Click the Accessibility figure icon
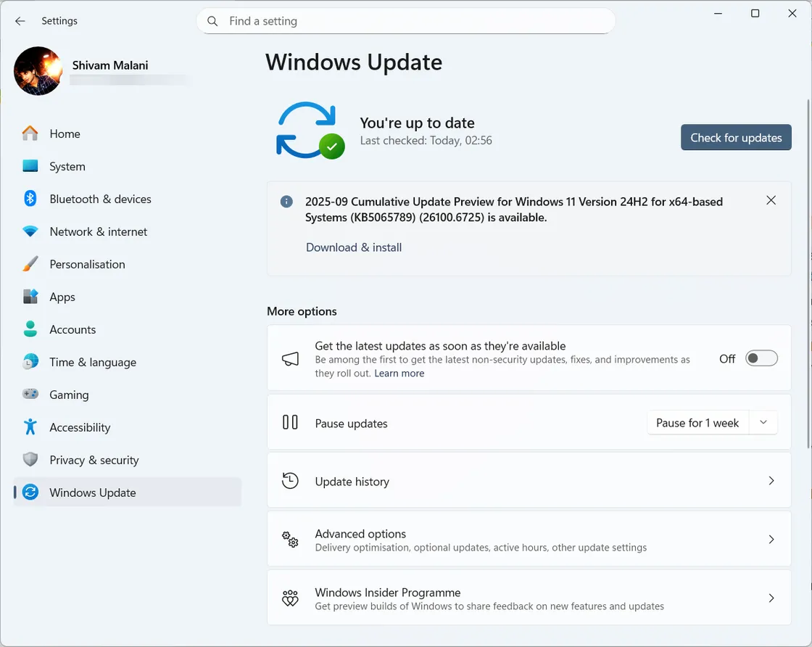The width and height of the screenshot is (812, 647). coord(30,427)
